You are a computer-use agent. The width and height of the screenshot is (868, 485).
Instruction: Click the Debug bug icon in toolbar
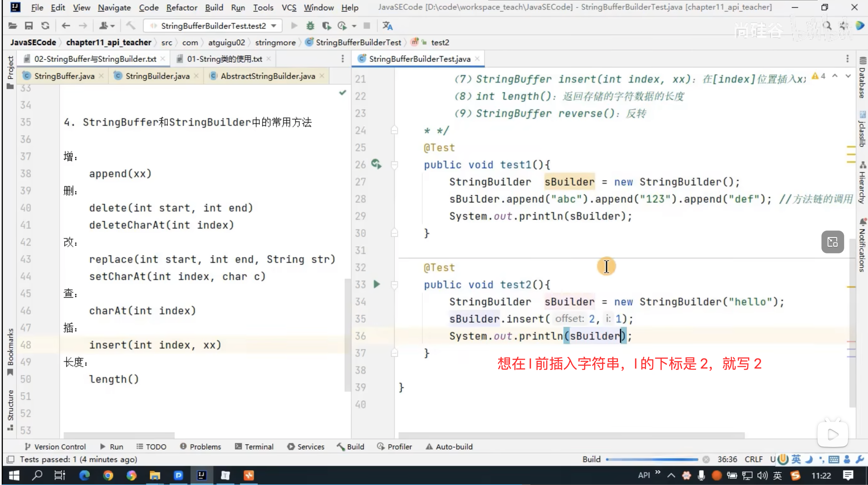(x=310, y=26)
